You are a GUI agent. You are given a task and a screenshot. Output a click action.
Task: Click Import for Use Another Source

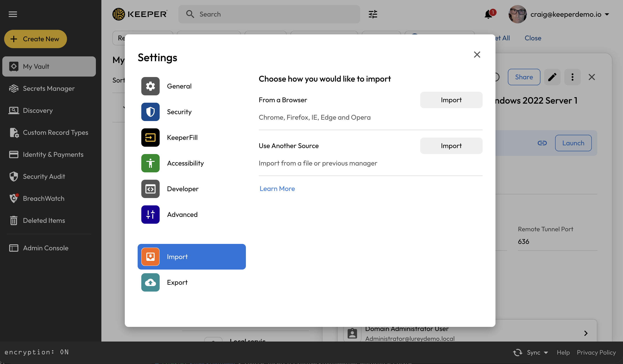(451, 146)
